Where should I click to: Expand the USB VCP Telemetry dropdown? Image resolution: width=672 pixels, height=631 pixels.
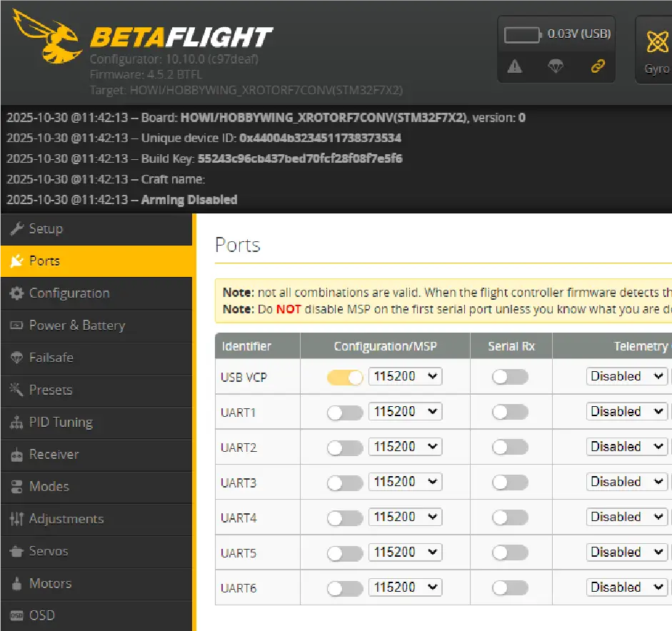pos(627,376)
